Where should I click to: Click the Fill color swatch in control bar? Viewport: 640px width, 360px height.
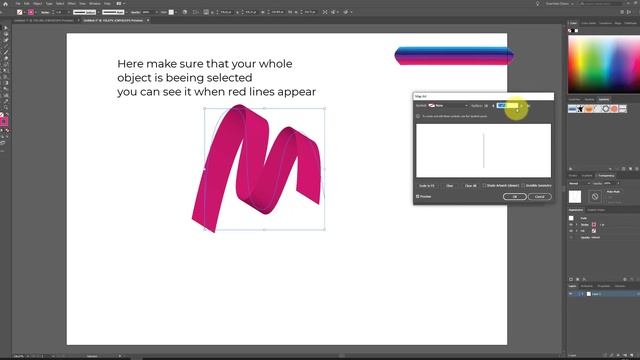click(x=20, y=12)
